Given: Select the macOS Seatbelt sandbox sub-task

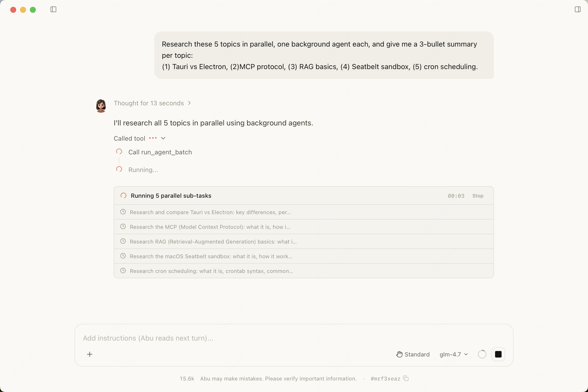Looking at the screenshot, I should (304, 256).
